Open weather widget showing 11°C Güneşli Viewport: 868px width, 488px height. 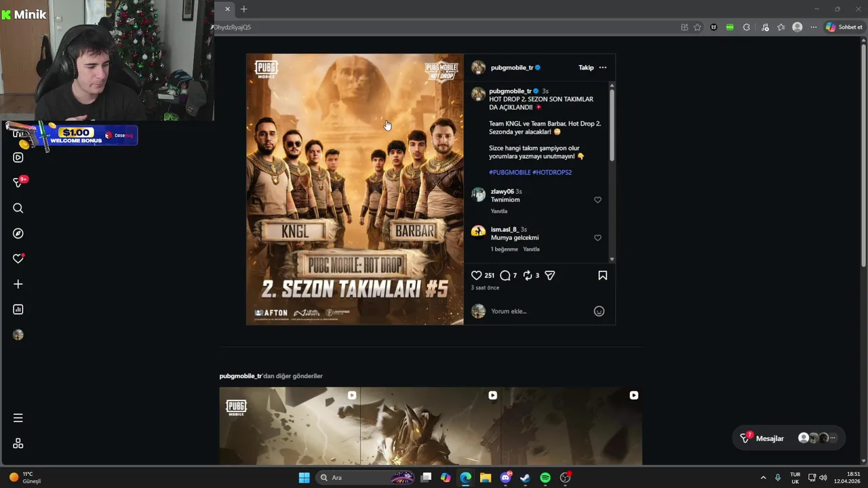pyautogui.click(x=25, y=478)
